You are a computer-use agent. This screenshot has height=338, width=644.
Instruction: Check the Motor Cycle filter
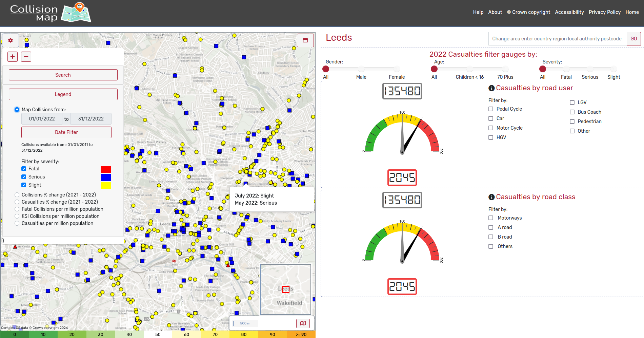(x=491, y=128)
